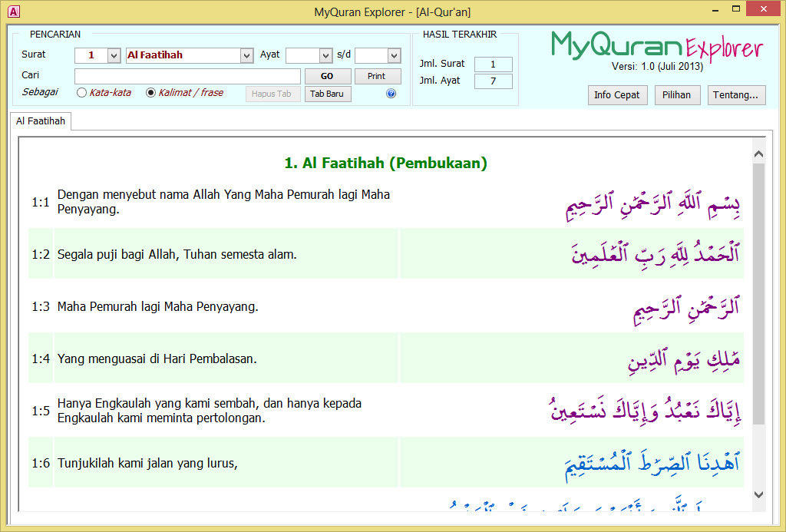Minimize the MyQuran Explorer window

(715, 10)
